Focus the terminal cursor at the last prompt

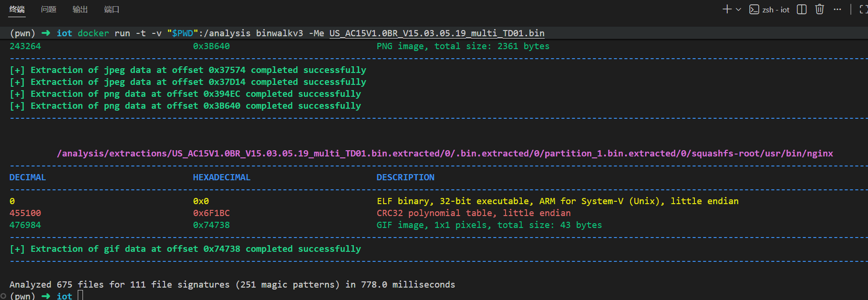[x=80, y=296]
